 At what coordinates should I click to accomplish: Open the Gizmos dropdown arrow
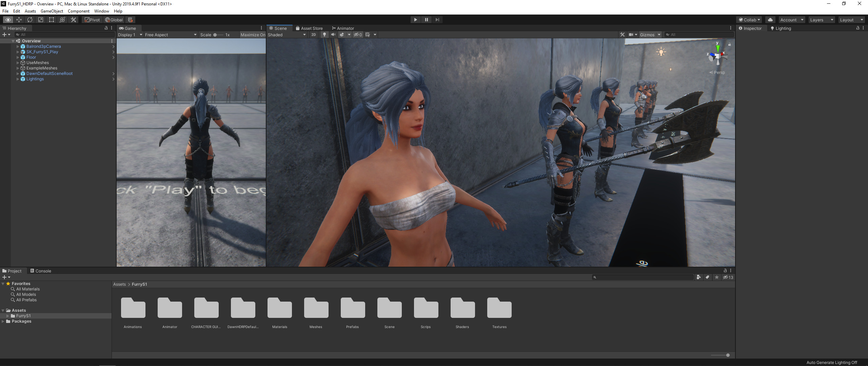[x=659, y=35]
